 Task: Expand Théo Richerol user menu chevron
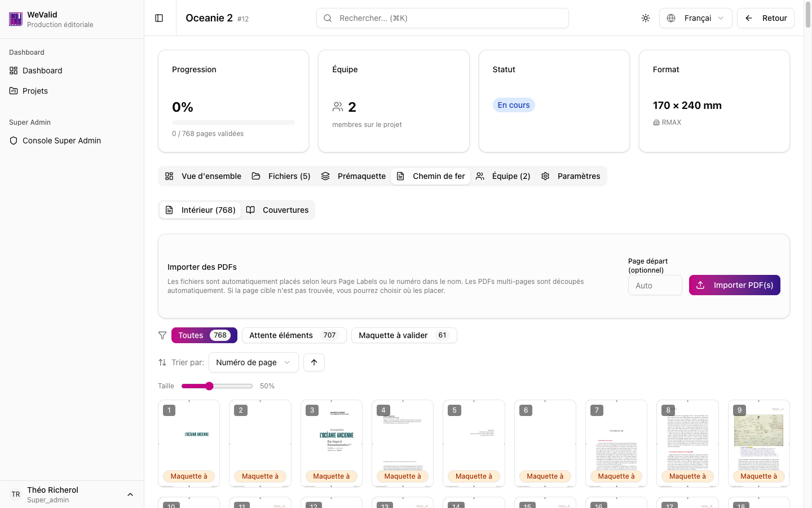[x=130, y=494]
